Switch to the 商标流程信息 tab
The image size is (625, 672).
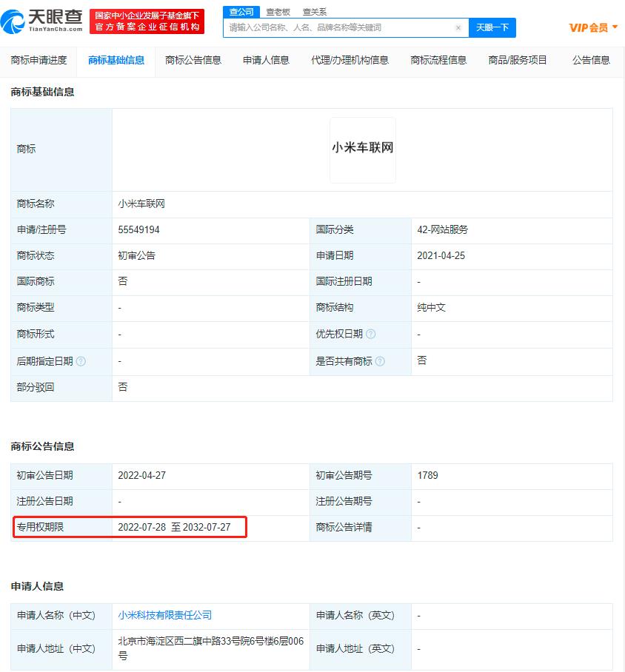click(438, 61)
